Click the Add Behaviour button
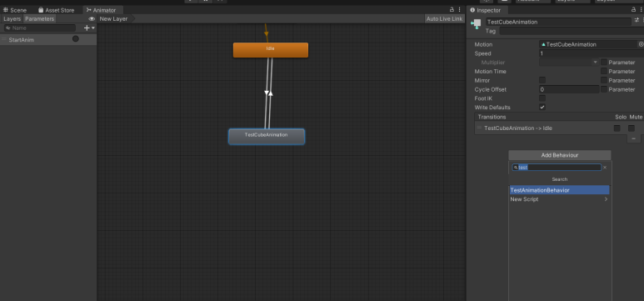This screenshot has width=644, height=301. pyautogui.click(x=559, y=155)
